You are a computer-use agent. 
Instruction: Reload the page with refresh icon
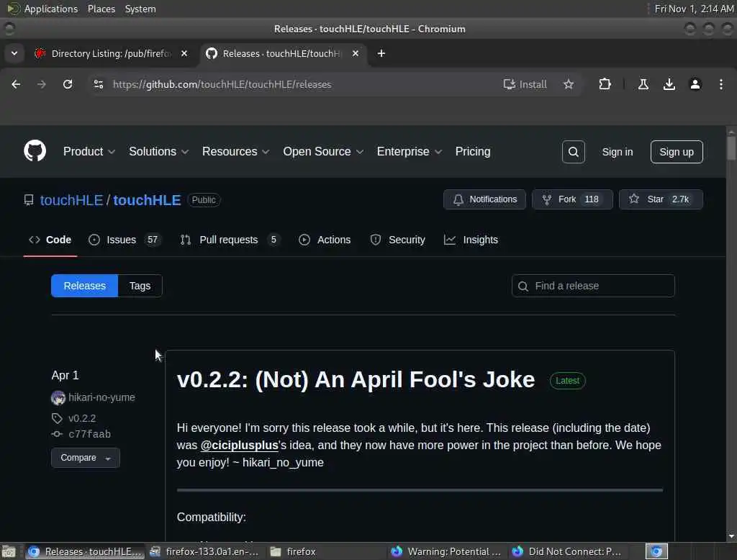(x=68, y=84)
